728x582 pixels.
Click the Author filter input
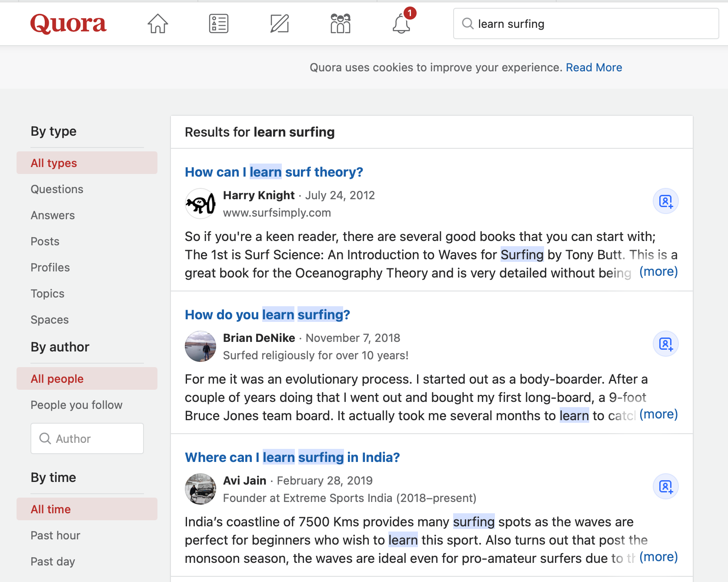click(x=87, y=438)
